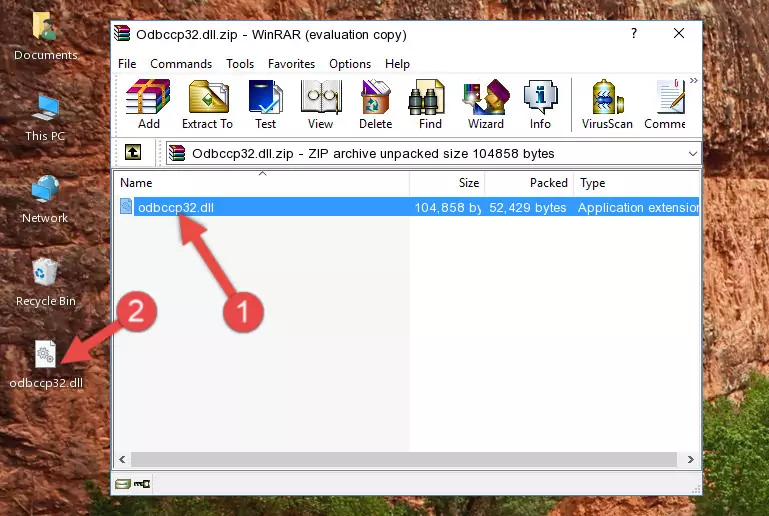The image size is (769, 516).
Task: Sort files by Name column
Action: click(x=262, y=183)
